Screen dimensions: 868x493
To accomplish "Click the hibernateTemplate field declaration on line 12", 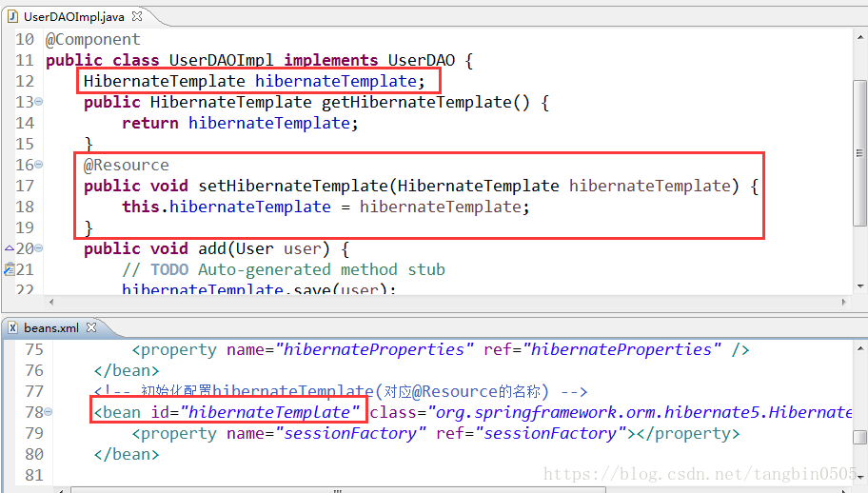I will [x=254, y=81].
